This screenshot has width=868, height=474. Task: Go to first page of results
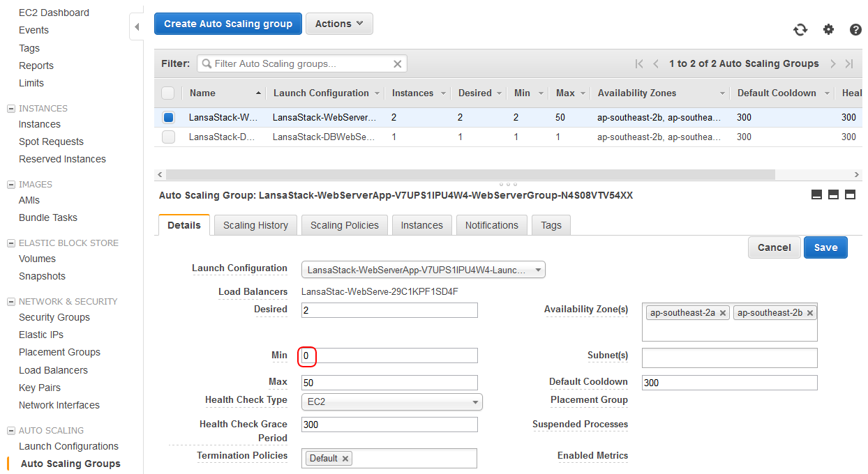639,63
